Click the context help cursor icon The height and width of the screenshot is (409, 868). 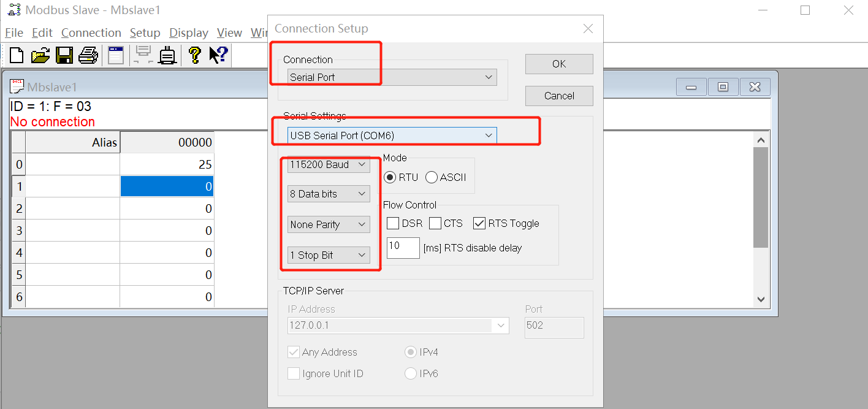[218, 55]
